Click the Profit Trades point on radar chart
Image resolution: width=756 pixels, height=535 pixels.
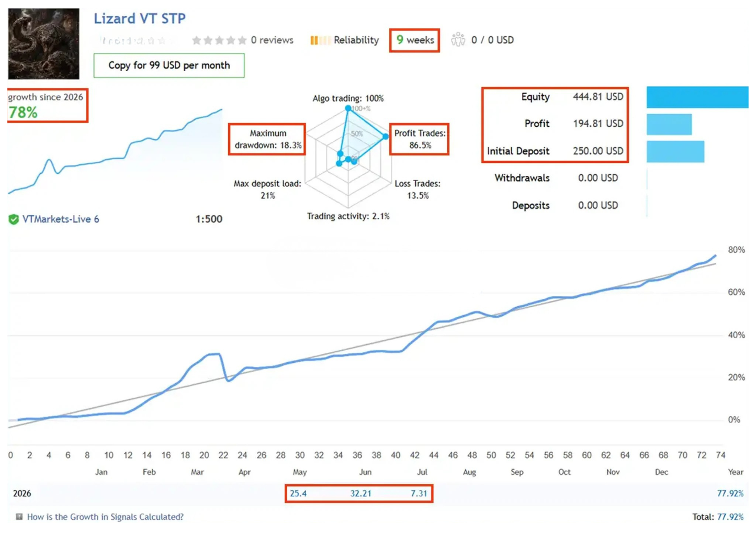(x=386, y=136)
